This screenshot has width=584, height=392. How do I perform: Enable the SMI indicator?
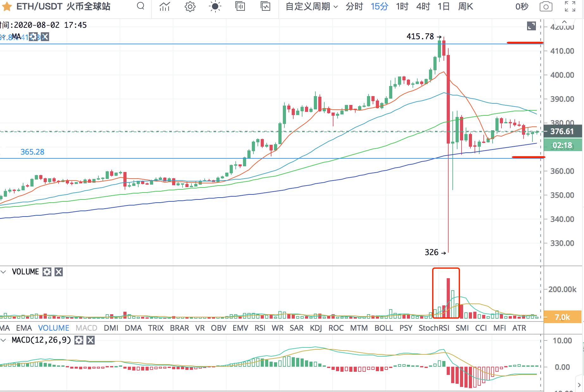tap(462, 328)
